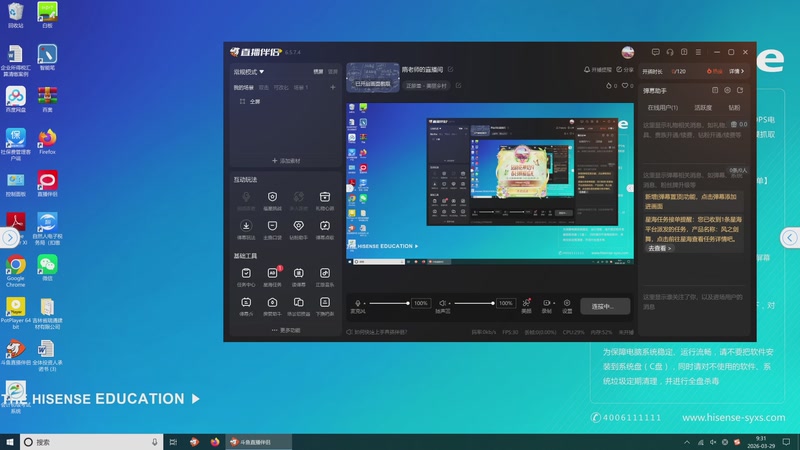The width and height of the screenshot is (800, 450).
Task: Open the headset customer service icon
Action: click(x=670, y=52)
